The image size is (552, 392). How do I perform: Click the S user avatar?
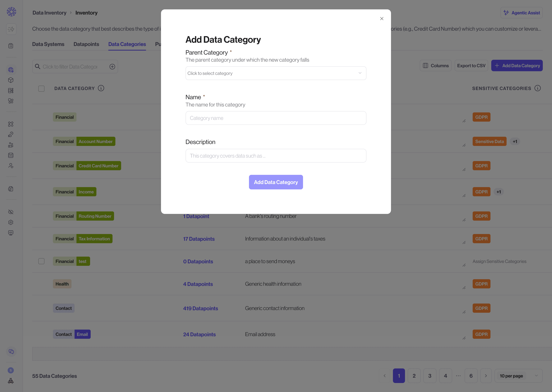(x=11, y=370)
